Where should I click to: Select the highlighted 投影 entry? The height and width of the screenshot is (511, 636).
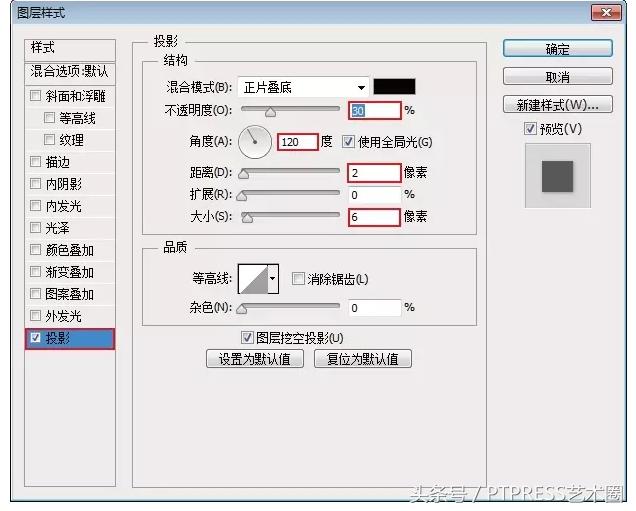point(70,338)
